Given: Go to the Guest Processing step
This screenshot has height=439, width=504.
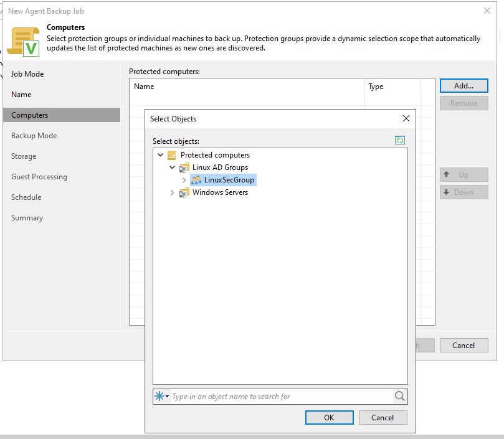Looking at the screenshot, I should (46, 176).
